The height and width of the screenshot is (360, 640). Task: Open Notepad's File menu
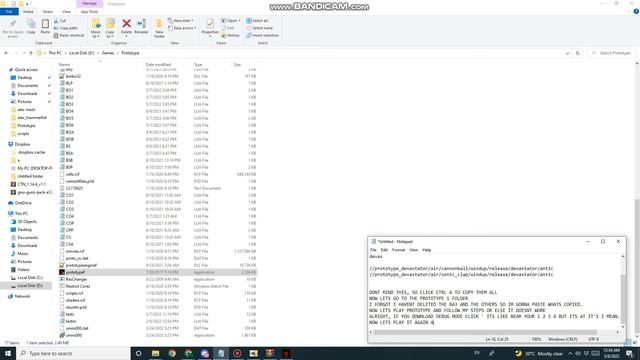point(373,250)
